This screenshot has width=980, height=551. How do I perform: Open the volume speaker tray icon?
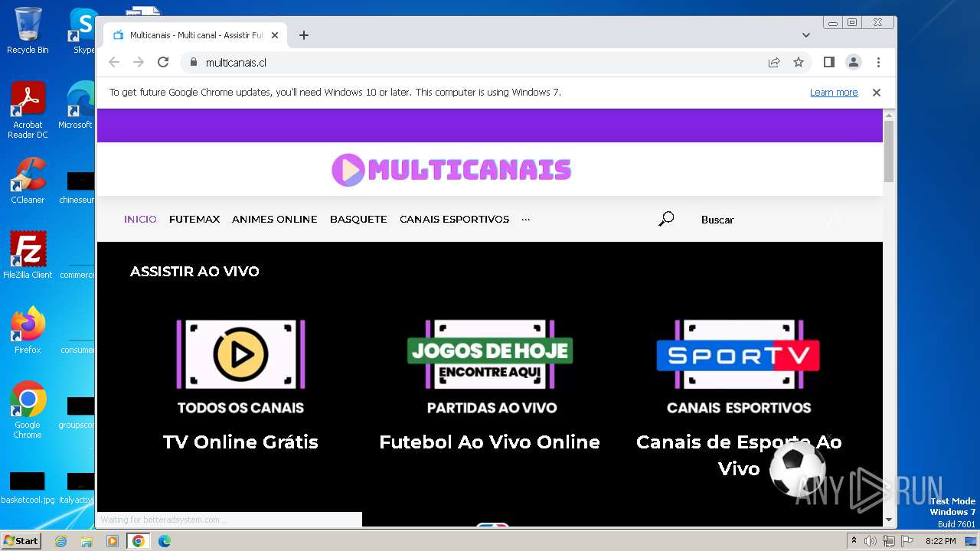(x=871, y=541)
